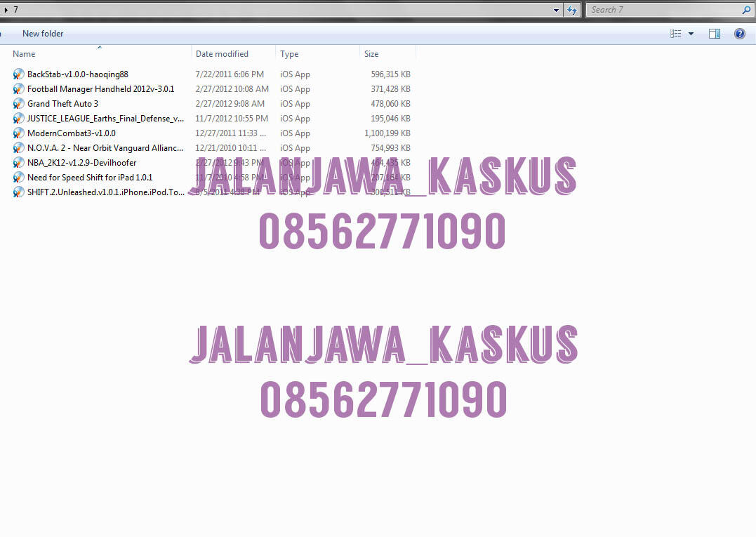Click the size value 1,100,199 KB
The width and height of the screenshot is (756, 537).
pos(387,133)
